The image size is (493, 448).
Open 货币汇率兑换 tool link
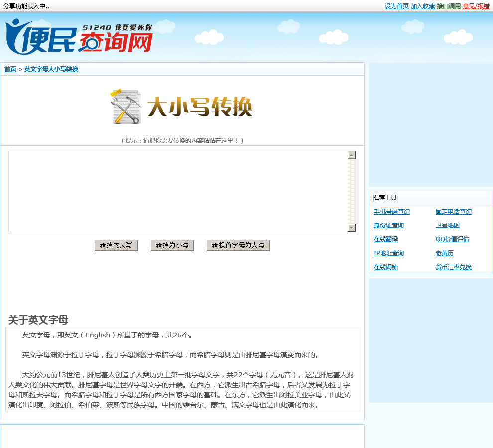coord(453,267)
